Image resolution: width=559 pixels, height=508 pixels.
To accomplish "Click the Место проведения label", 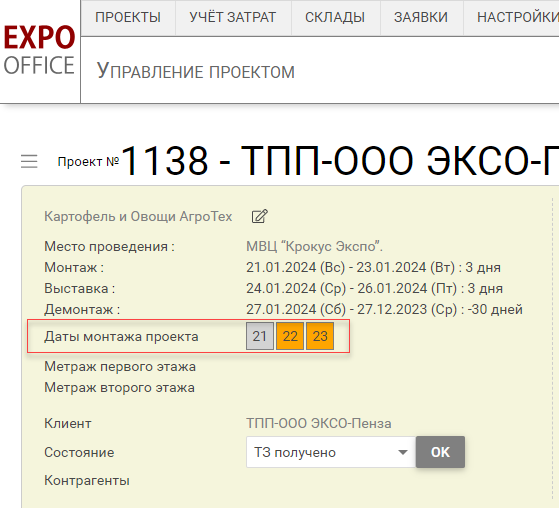I will point(109,246).
